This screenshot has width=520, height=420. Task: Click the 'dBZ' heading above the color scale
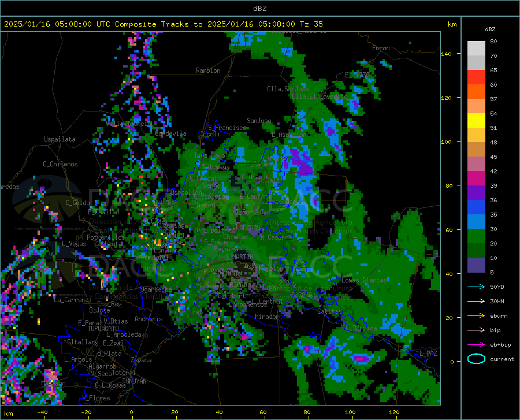tap(490, 29)
